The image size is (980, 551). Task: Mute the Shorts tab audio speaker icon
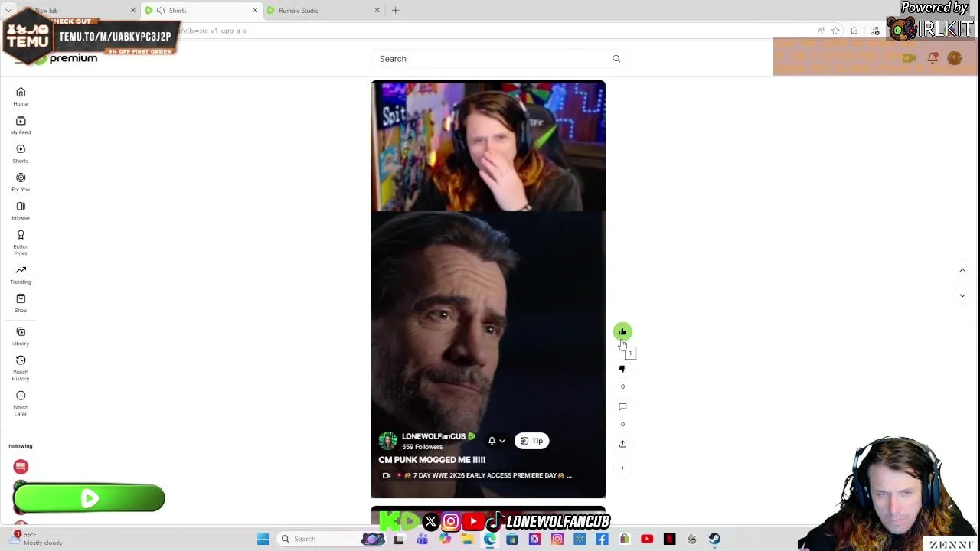click(x=161, y=11)
